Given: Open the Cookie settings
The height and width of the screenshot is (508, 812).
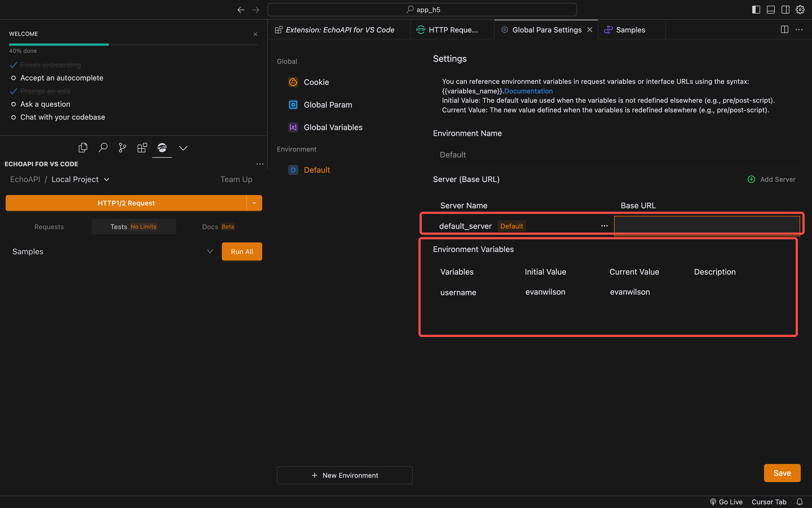Looking at the screenshot, I should tap(308, 82).
